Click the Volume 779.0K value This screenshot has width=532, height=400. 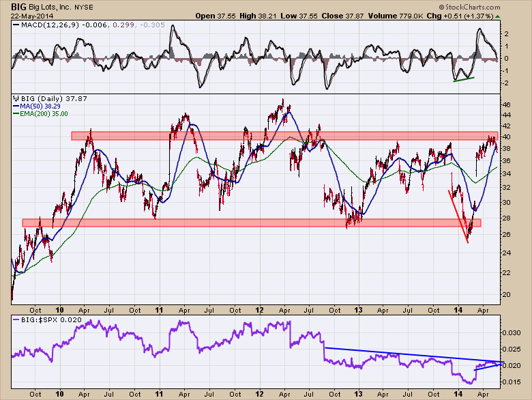[396, 16]
